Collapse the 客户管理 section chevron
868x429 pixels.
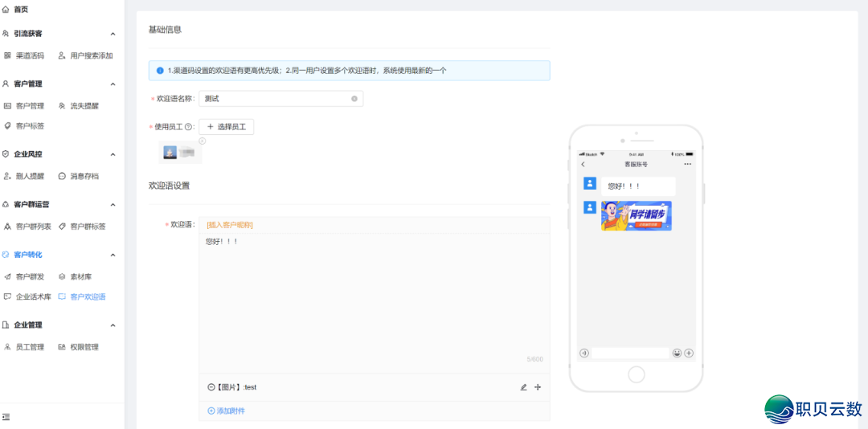113,84
